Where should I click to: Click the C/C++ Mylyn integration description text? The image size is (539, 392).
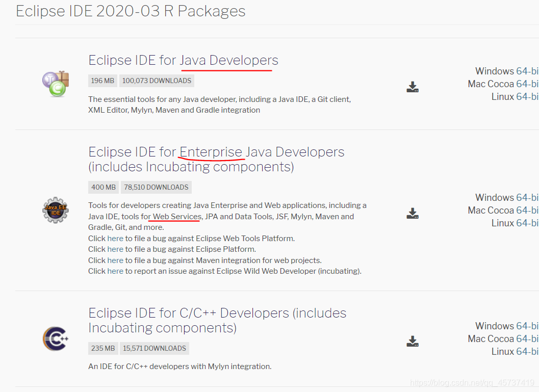(180, 367)
